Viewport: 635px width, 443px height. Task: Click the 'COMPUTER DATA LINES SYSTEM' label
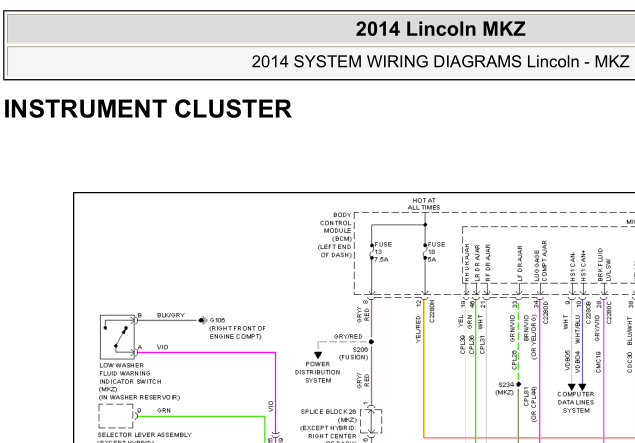[x=576, y=402]
